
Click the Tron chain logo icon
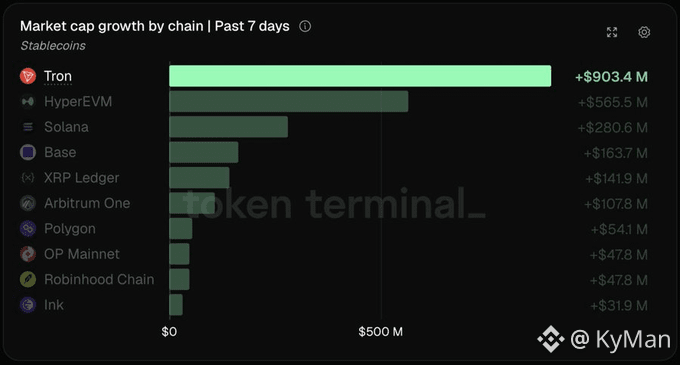click(28, 76)
